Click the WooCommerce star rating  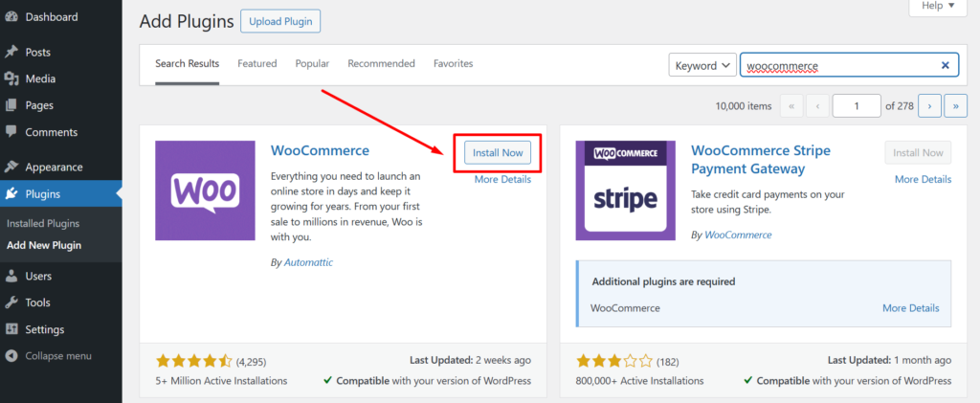click(x=194, y=361)
